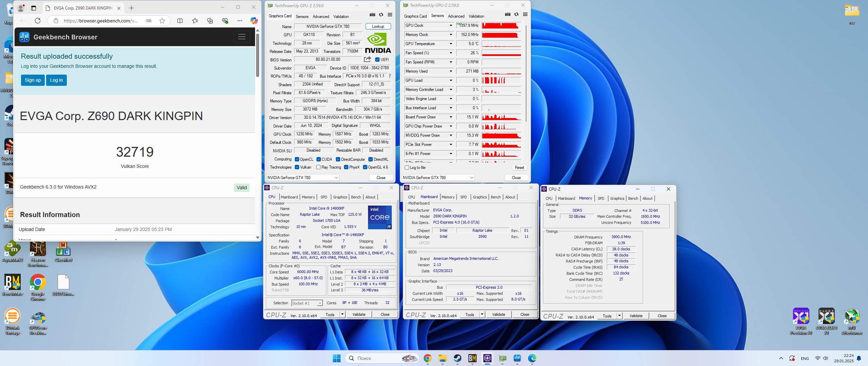This screenshot has width=868, height=366.
Task: Expand the GPU Clock sensor dropdown
Action: point(451,25)
